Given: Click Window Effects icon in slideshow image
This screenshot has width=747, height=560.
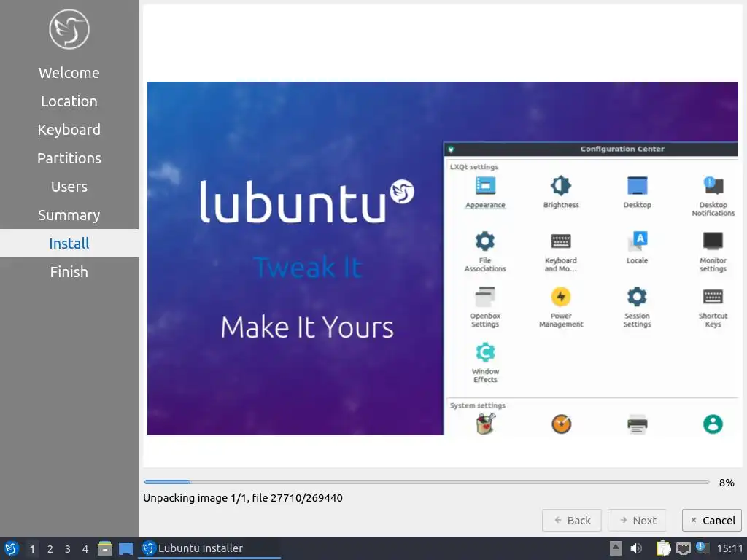Looking at the screenshot, I should 485,352.
